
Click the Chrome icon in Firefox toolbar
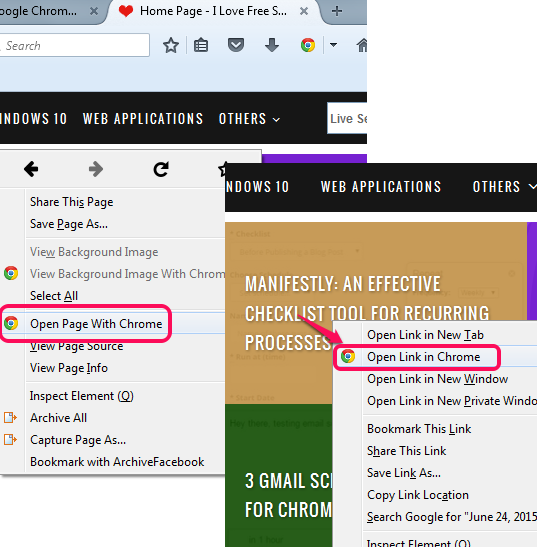click(308, 45)
